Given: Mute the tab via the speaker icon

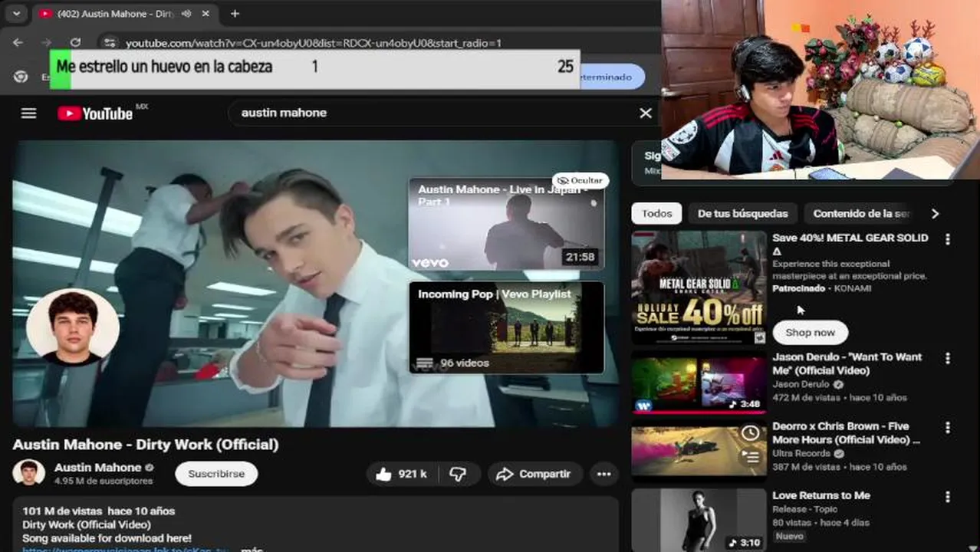Looking at the screenshot, I should tap(186, 14).
